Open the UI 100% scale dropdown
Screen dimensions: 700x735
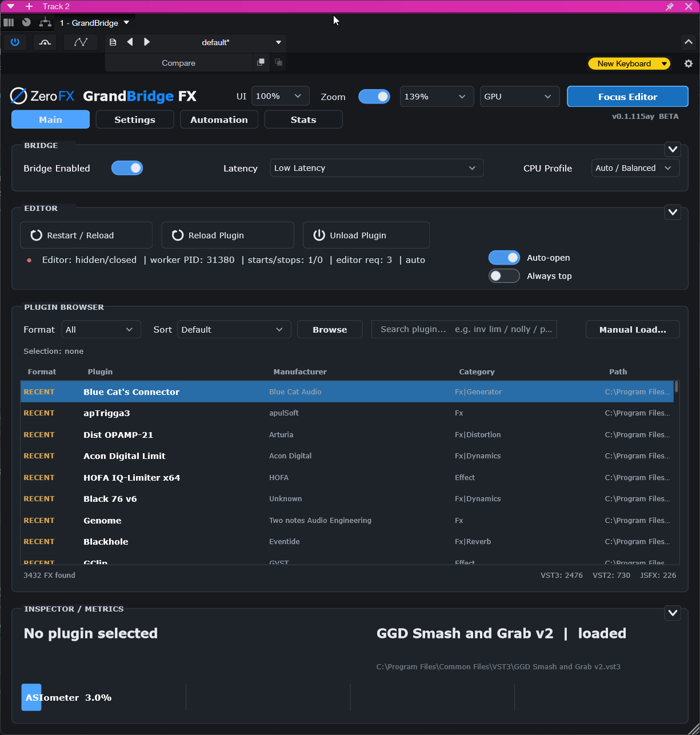(281, 96)
